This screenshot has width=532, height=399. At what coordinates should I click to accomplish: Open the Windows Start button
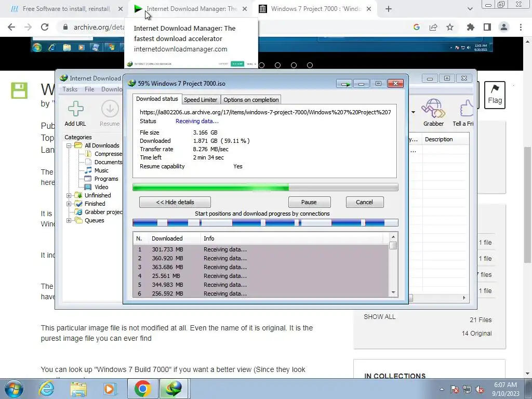pos(13,389)
